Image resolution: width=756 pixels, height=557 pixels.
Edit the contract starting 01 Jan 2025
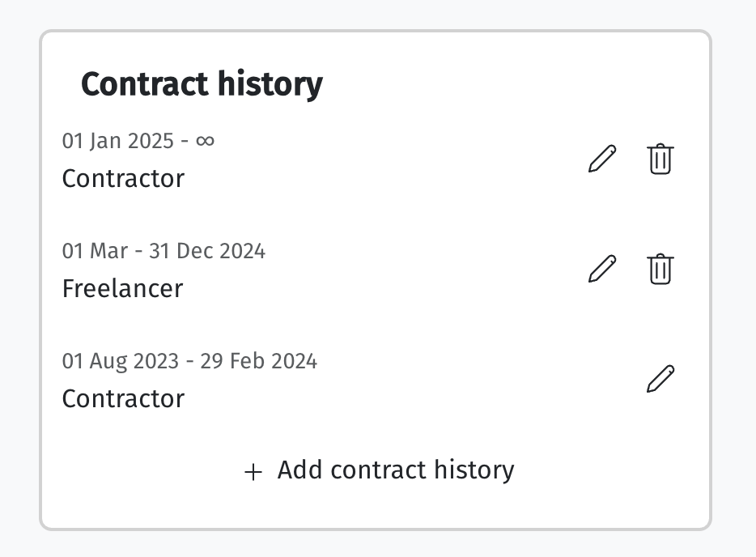pos(602,159)
